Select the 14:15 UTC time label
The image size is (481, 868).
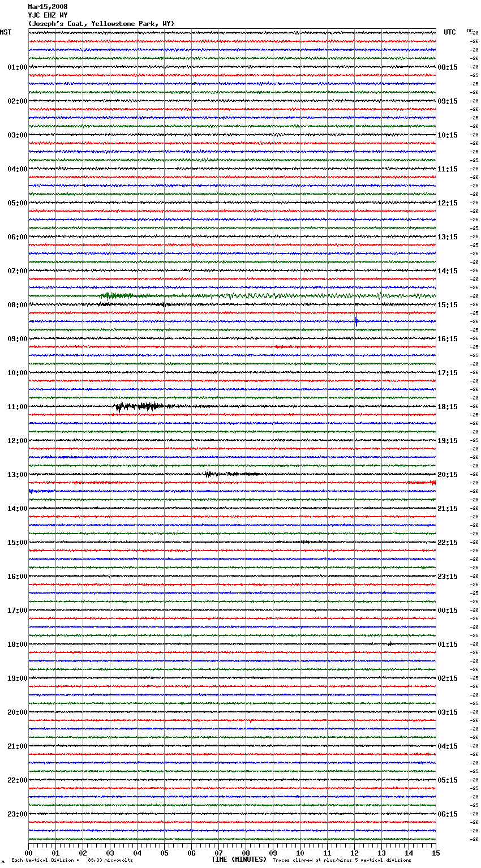(x=448, y=271)
